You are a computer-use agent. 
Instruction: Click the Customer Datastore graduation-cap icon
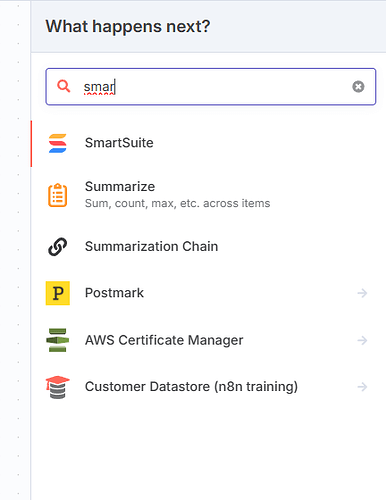pos(58,387)
